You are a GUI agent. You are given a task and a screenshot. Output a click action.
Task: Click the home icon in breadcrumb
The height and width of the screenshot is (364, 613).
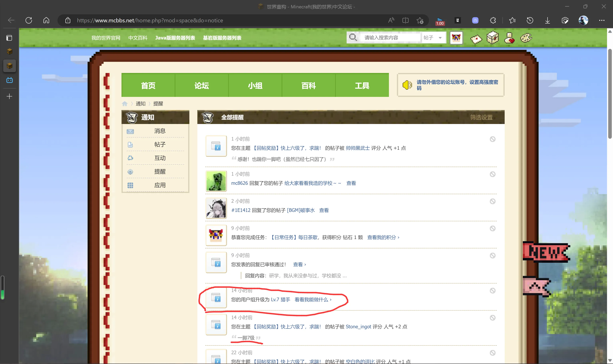(125, 104)
